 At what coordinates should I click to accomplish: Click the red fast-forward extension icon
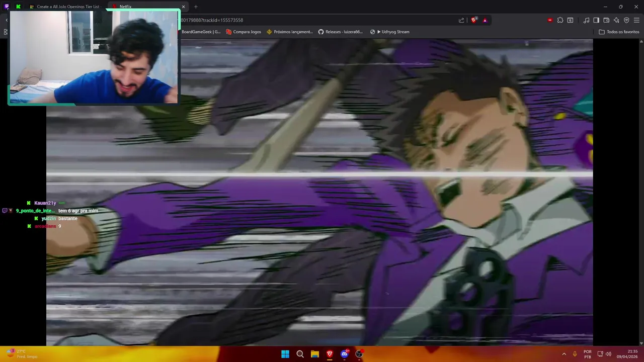pyautogui.click(x=550, y=20)
